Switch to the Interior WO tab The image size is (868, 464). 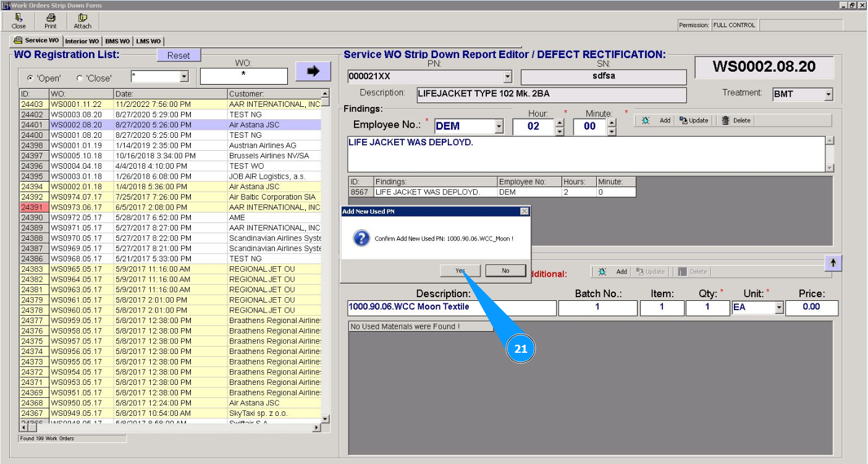coord(82,41)
